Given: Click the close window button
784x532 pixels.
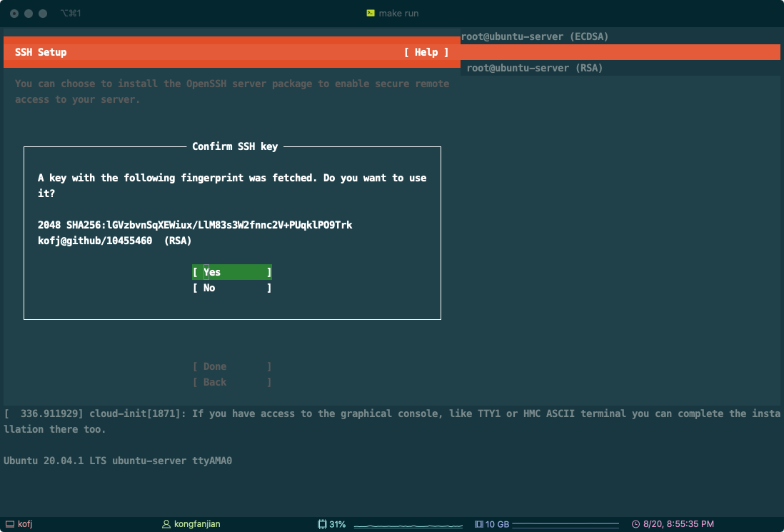Looking at the screenshot, I should (14, 14).
